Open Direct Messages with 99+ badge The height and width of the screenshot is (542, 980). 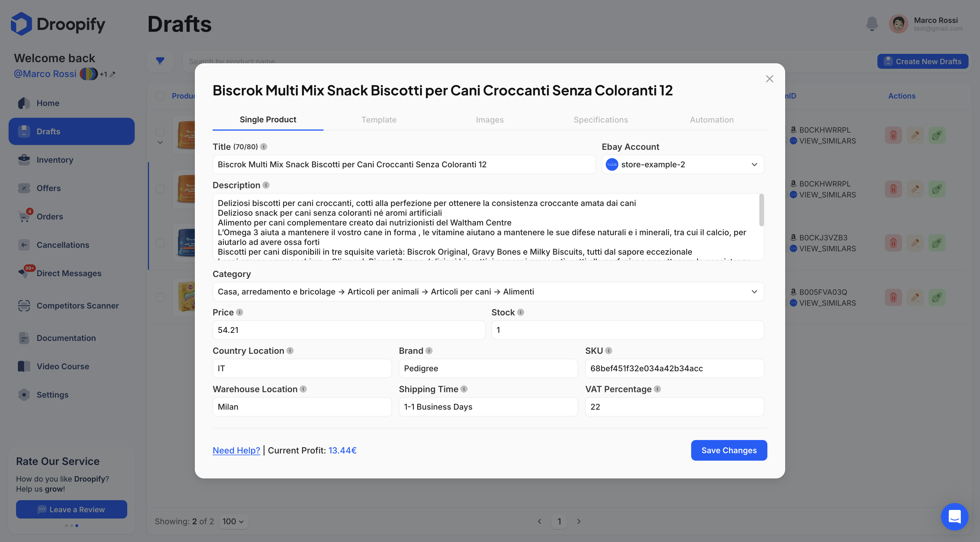(72, 273)
